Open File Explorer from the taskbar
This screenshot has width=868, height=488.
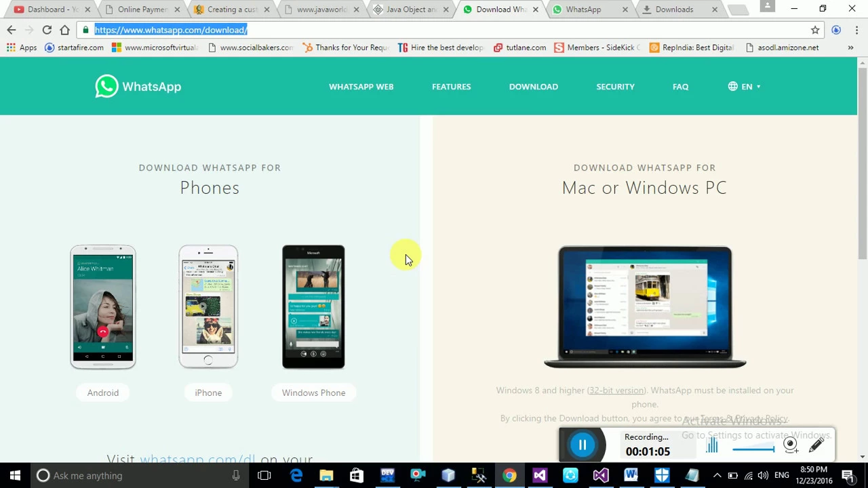pos(326,476)
